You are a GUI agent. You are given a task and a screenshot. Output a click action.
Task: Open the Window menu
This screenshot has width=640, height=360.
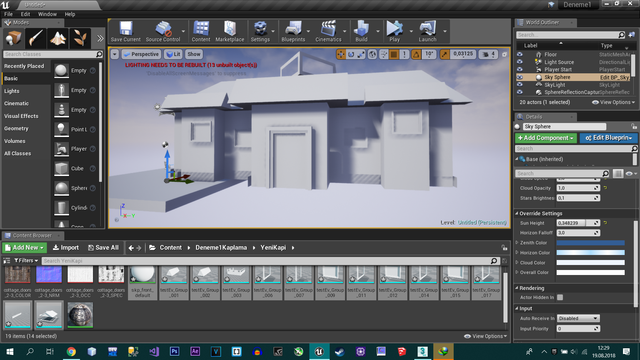47,14
